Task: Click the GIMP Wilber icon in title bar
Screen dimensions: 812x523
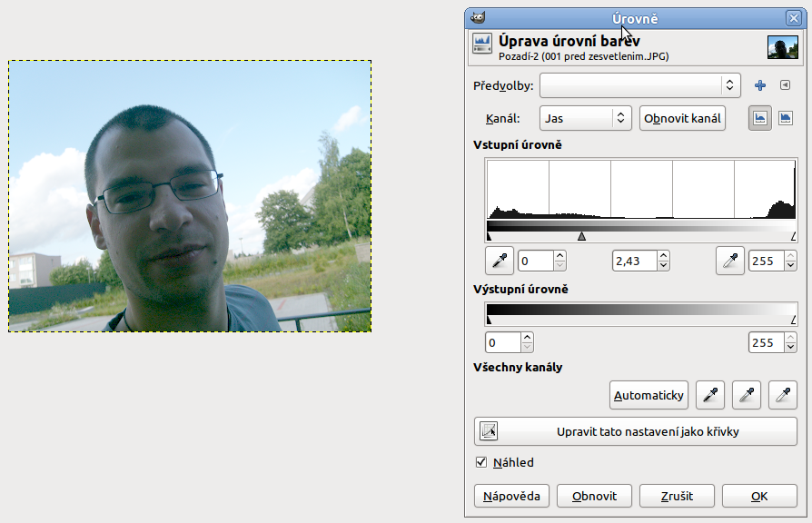Action: [x=478, y=18]
